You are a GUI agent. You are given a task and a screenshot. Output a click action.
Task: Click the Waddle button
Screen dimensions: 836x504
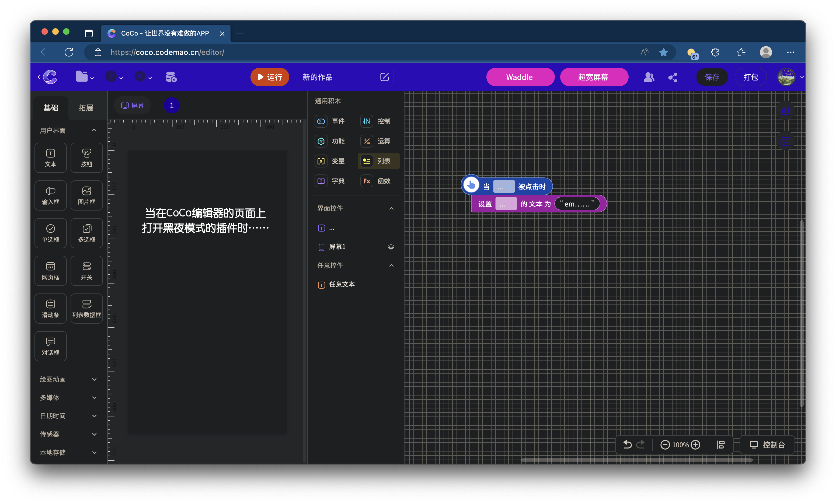520,77
